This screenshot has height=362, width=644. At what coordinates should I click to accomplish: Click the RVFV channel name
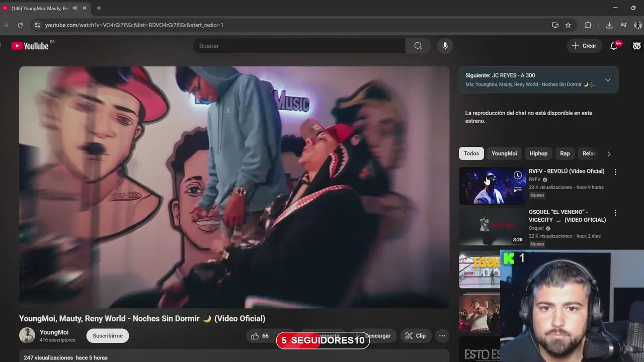534,179
